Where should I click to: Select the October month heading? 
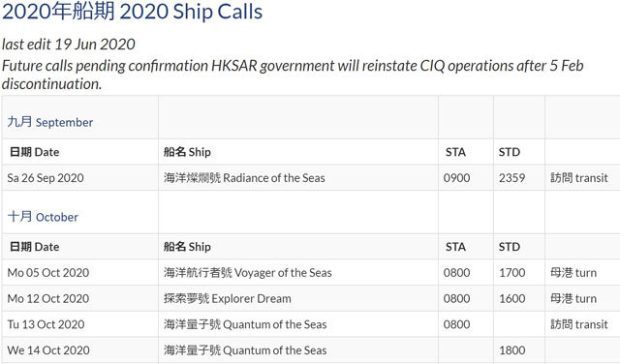pos(43,217)
